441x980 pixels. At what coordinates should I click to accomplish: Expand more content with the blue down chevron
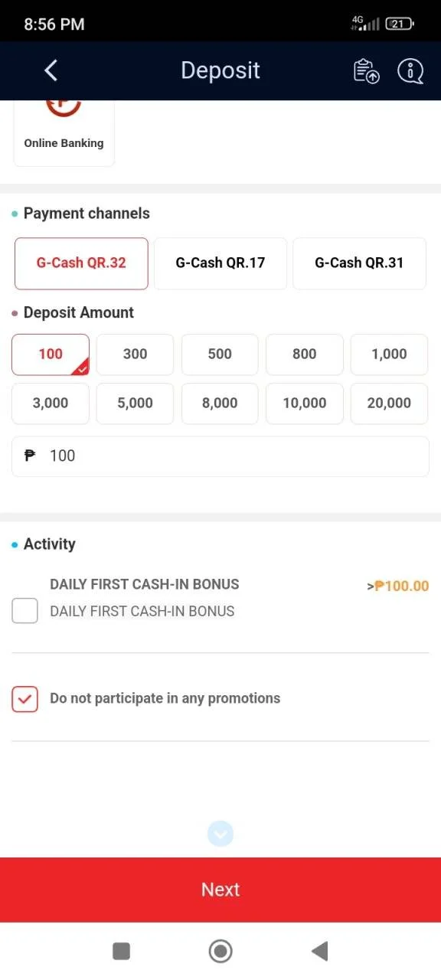tap(220, 833)
